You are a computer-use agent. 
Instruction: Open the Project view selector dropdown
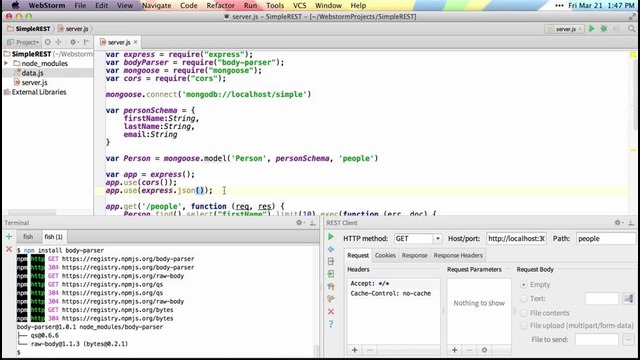[23, 42]
